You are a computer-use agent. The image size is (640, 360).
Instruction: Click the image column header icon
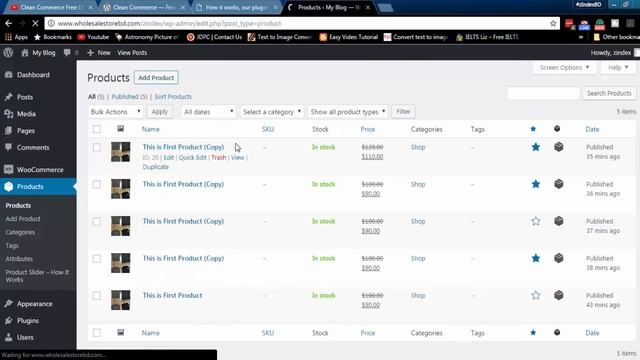120,129
